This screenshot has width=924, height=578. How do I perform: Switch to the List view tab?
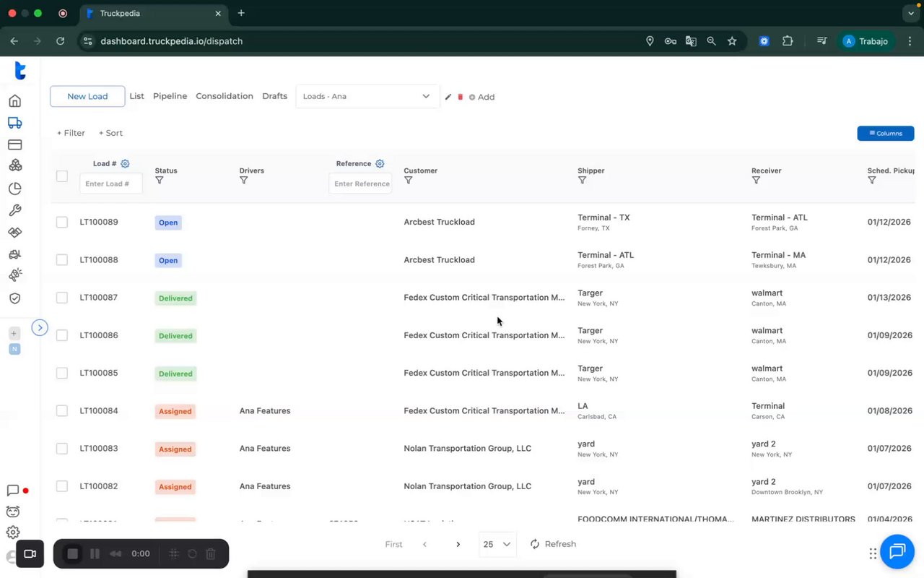136,96
